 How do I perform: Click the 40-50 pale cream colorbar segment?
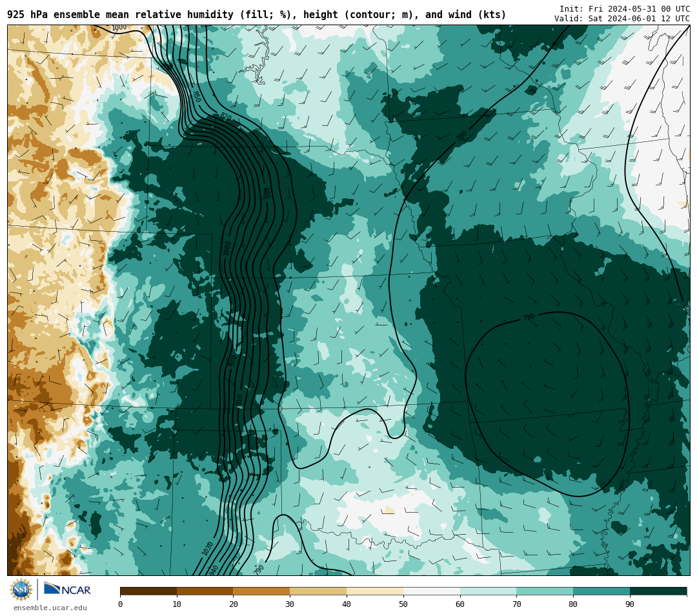(375, 591)
